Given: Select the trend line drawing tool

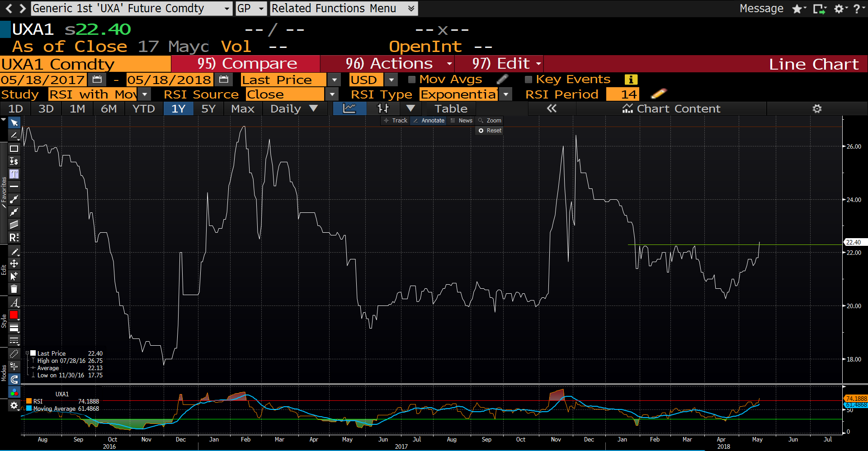Looking at the screenshot, I should 14,136.
